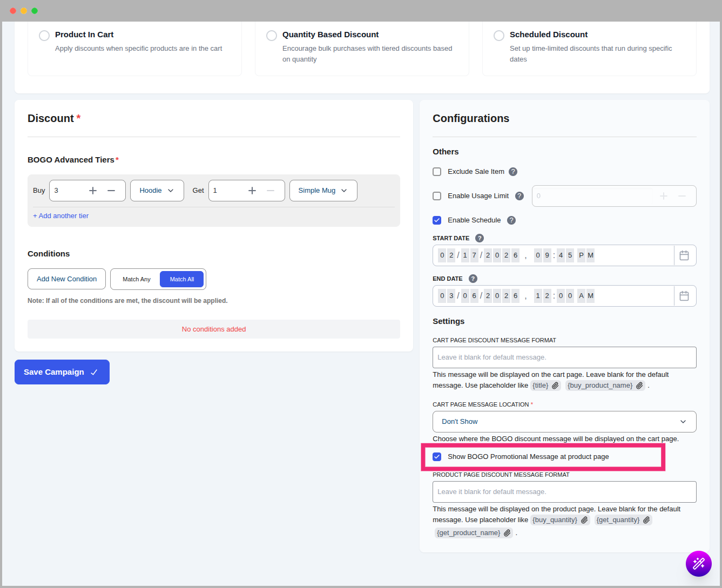
Task: Click the cart page discount message field
Action: click(564, 357)
